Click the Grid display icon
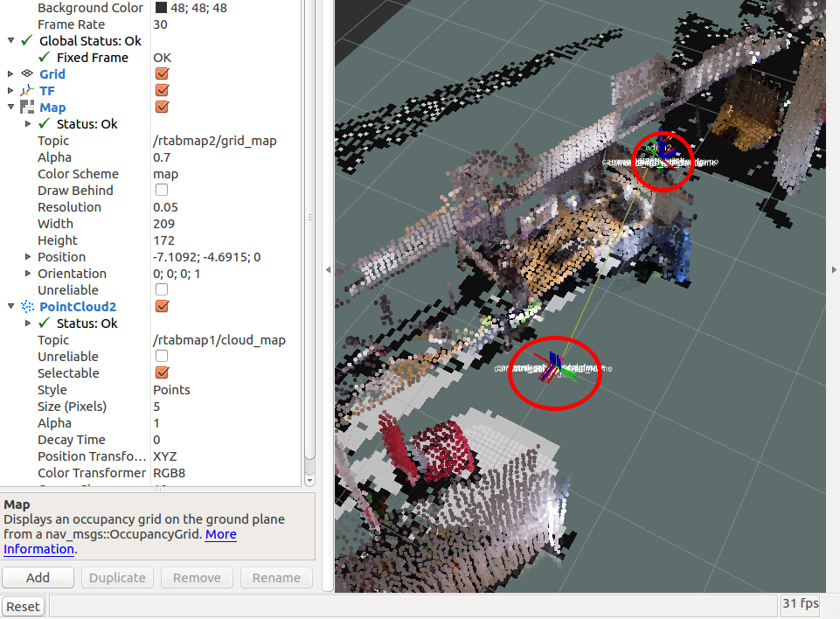Image resolution: width=840 pixels, height=619 pixels. [26, 74]
